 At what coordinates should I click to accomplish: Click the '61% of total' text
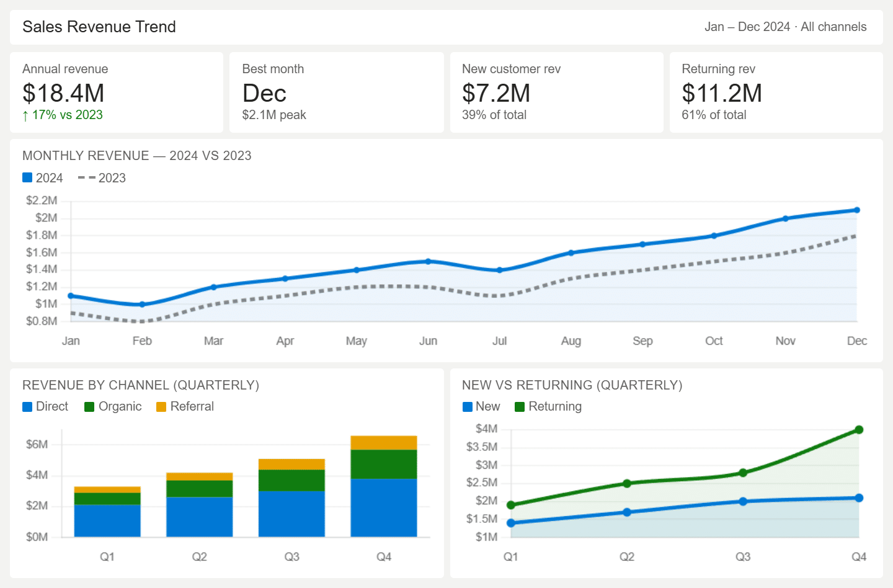pyautogui.click(x=714, y=115)
